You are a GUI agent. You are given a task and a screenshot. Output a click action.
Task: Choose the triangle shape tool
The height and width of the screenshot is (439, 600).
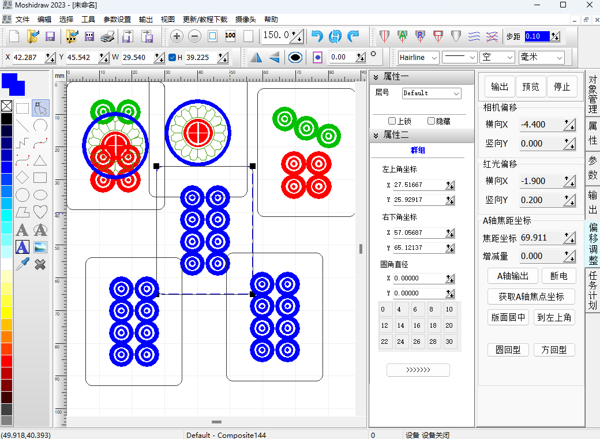(40, 159)
